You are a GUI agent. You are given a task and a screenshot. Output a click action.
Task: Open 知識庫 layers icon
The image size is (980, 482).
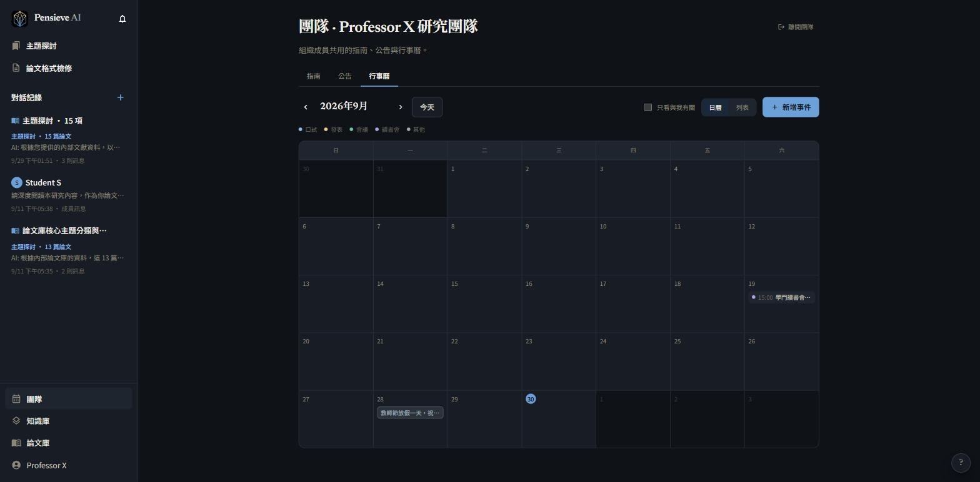tap(16, 421)
